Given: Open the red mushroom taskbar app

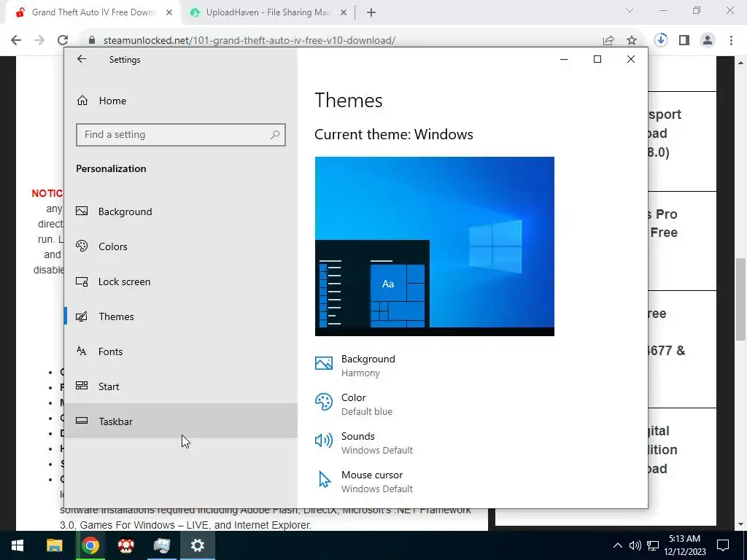Looking at the screenshot, I should click(125, 545).
